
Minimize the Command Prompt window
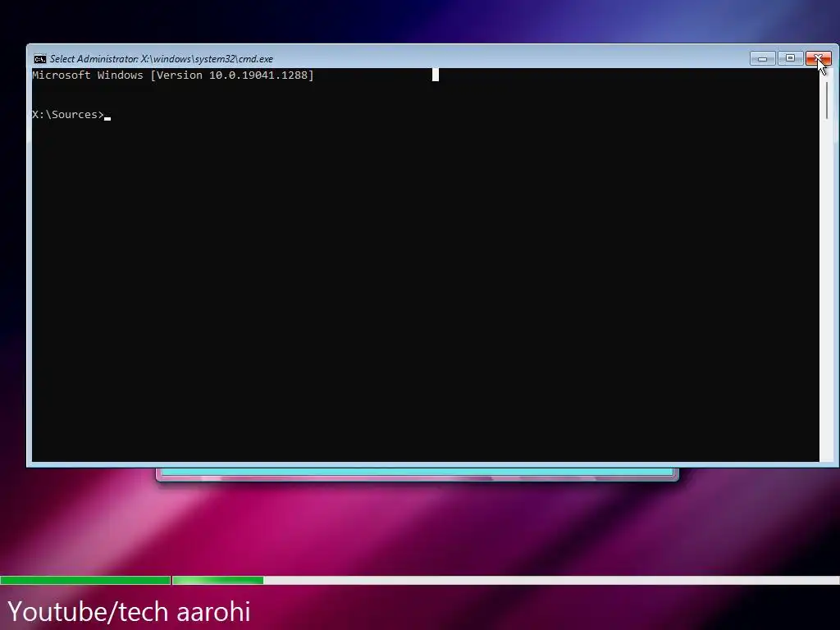762,58
